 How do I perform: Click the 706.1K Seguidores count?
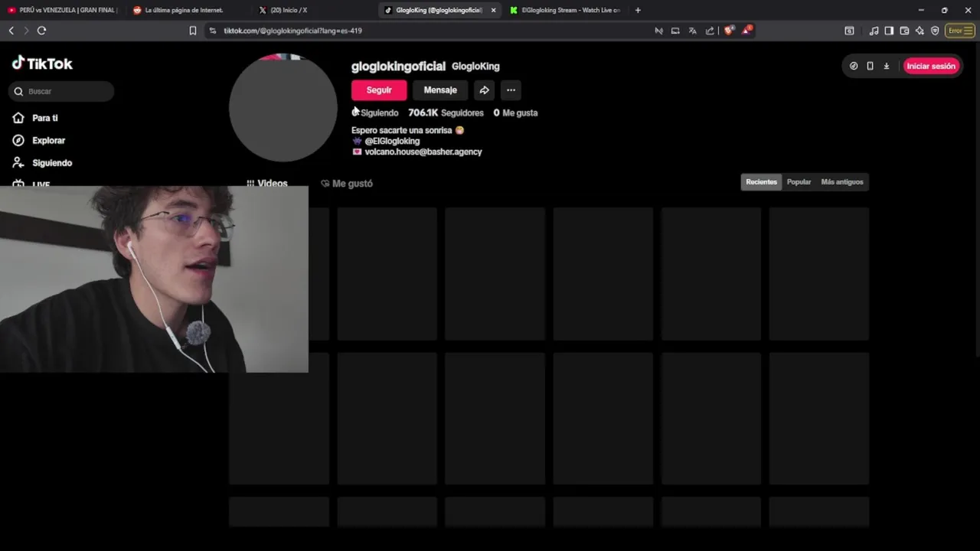pyautogui.click(x=446, y=112)
